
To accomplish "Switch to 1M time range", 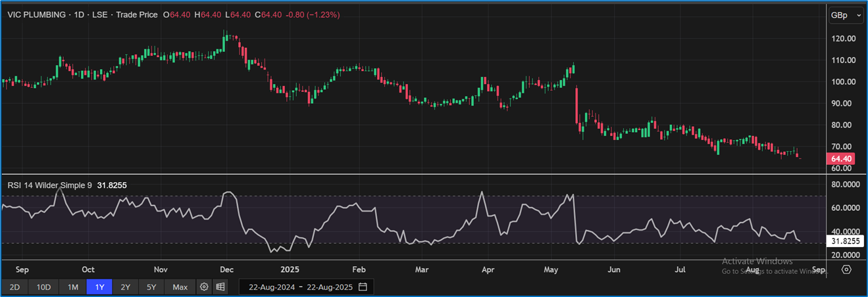I will pos(73,287).
